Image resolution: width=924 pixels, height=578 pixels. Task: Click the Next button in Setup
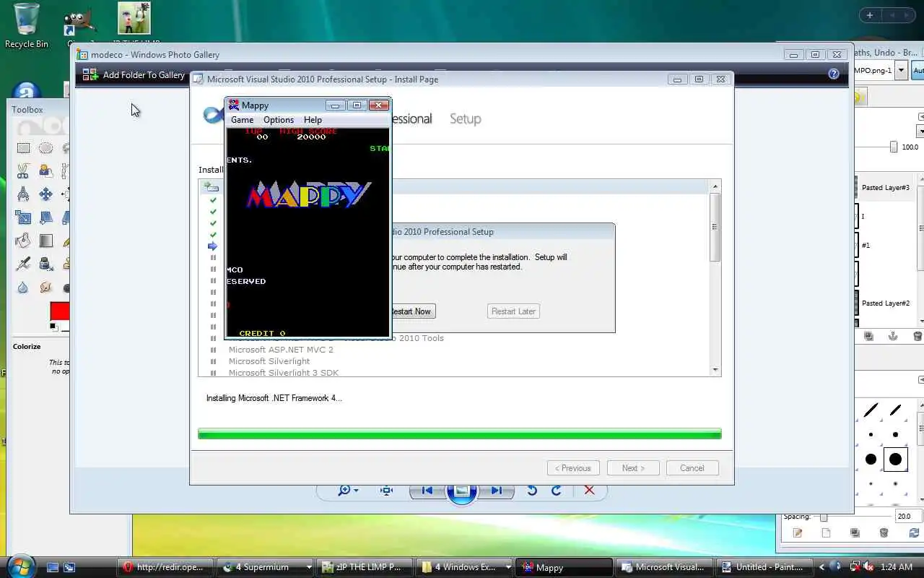633,468
